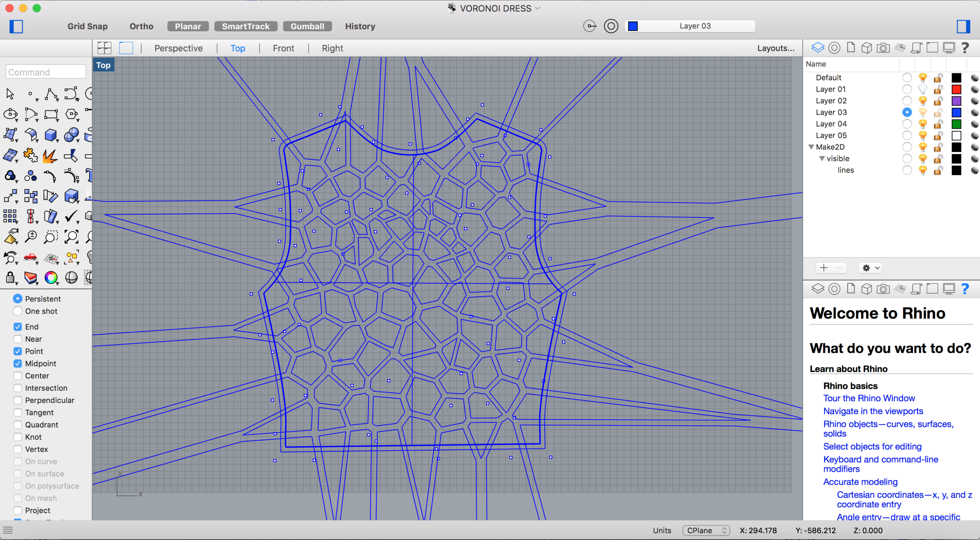Click the History button
Image resolution: width=980 pixels, height=540 pixels.
click(360, 26)
